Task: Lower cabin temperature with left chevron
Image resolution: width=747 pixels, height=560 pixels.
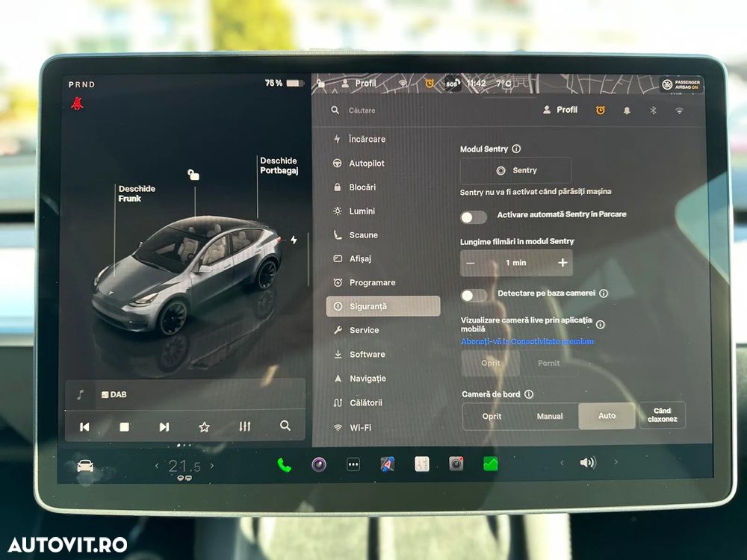Action: 157,466
